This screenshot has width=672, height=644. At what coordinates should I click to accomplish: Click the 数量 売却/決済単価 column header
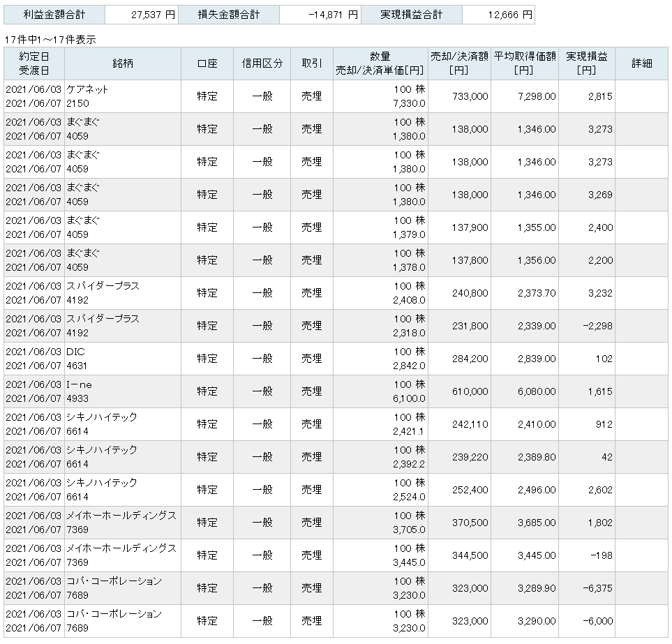click(380, 63)
